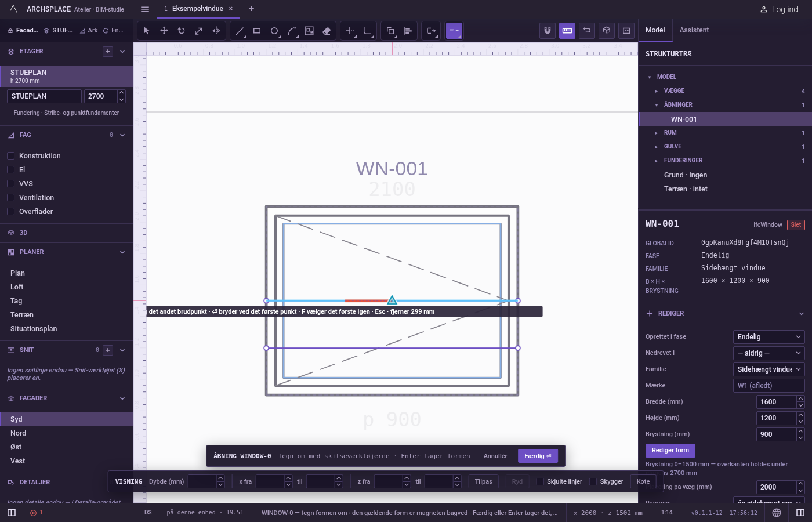Open the Oprettet i fase dropdown
This screenshot has width=812, height=522.
pos(769,337)
